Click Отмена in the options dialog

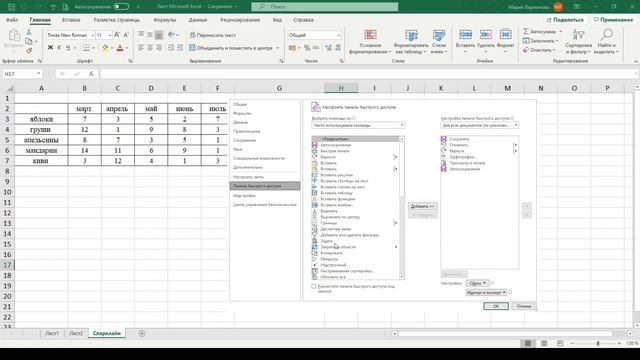[x=524, y=306]
